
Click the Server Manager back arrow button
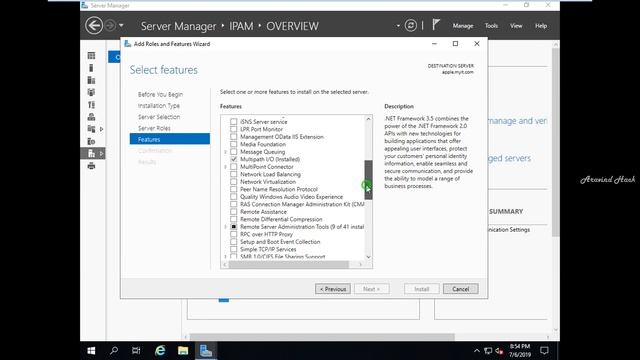[x=94, y=26]
